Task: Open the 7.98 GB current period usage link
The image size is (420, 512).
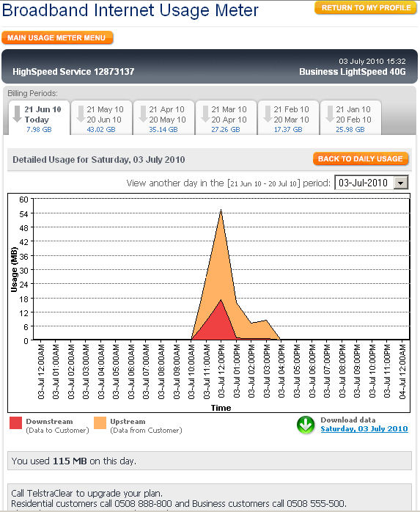Action: tap(39, 129)
